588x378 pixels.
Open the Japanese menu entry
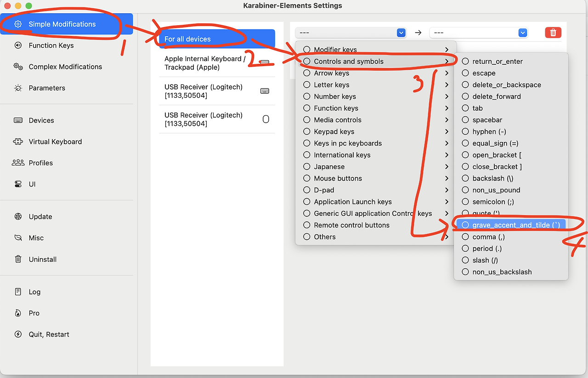(x=376, y=167)
